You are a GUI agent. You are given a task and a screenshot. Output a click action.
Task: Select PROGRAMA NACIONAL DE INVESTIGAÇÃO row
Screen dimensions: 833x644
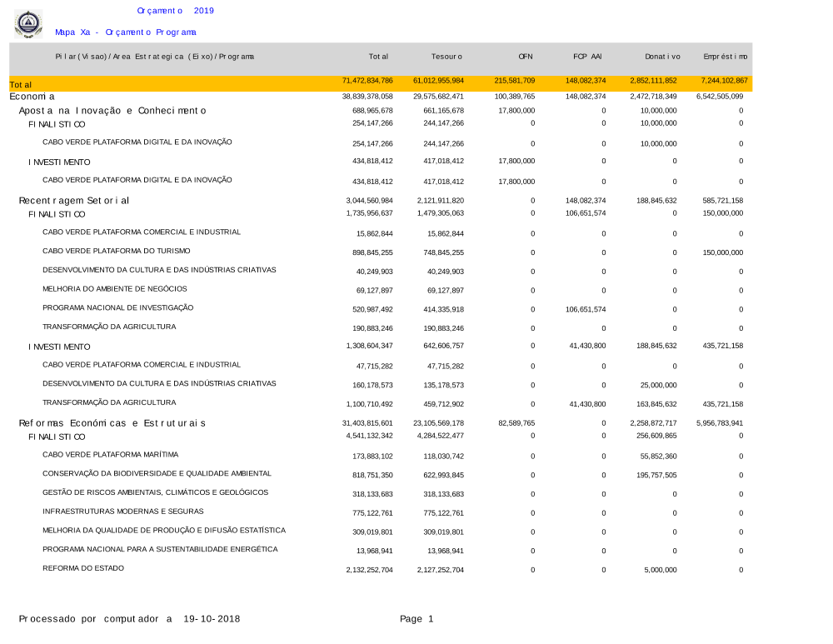coord(117,307)
